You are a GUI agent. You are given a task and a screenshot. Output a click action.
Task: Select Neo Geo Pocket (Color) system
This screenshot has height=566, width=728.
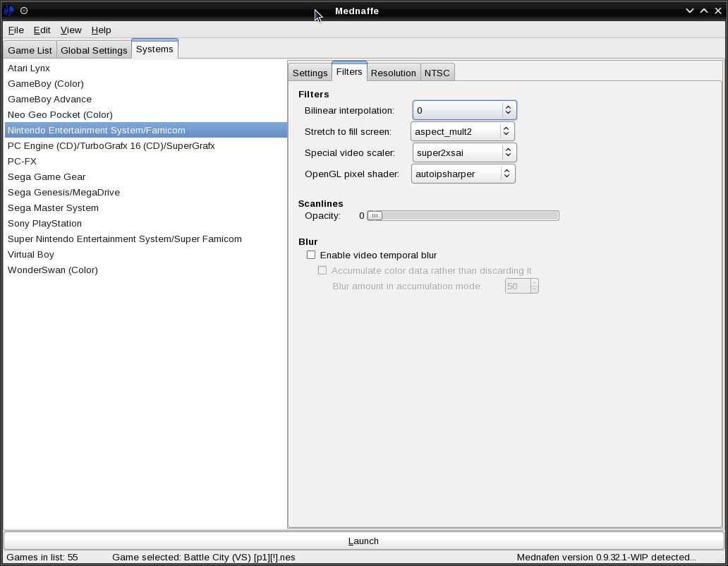click(146, 115)
